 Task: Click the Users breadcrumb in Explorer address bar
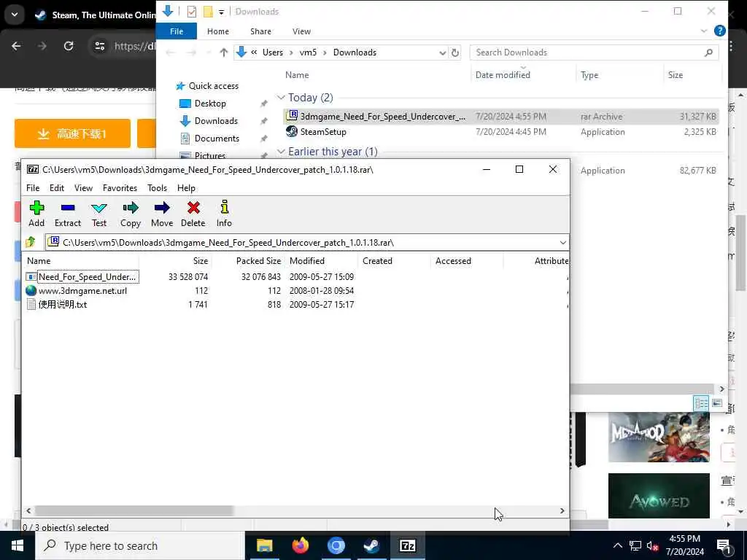273,52
